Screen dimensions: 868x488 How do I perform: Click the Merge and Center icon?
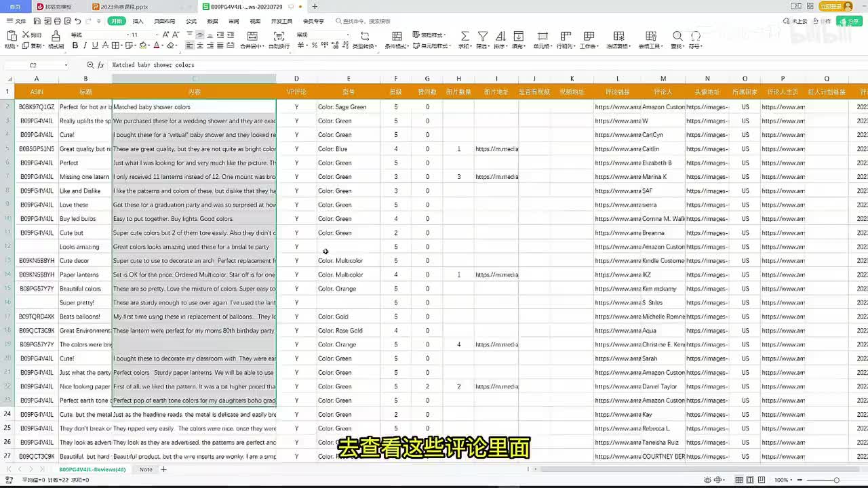252,36
